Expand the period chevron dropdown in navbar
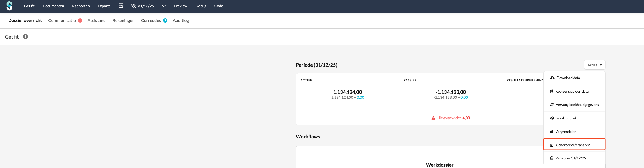 point(164,6)
